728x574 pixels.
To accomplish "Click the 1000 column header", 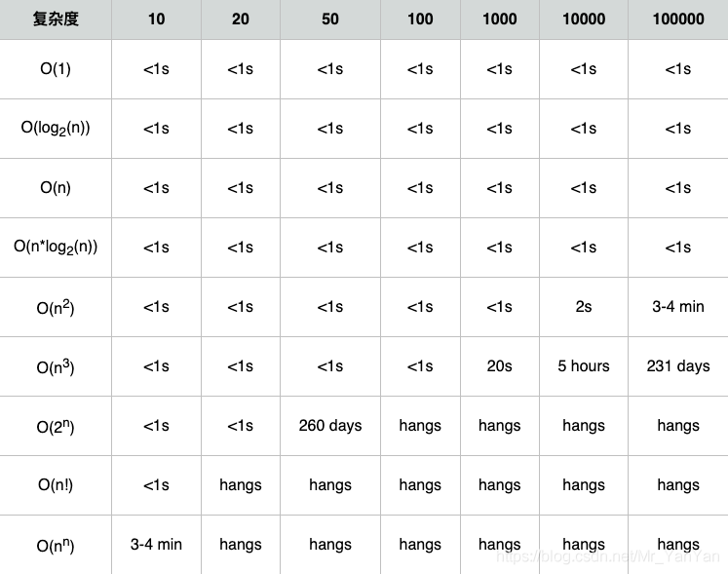I will click(x=499, y=19).
